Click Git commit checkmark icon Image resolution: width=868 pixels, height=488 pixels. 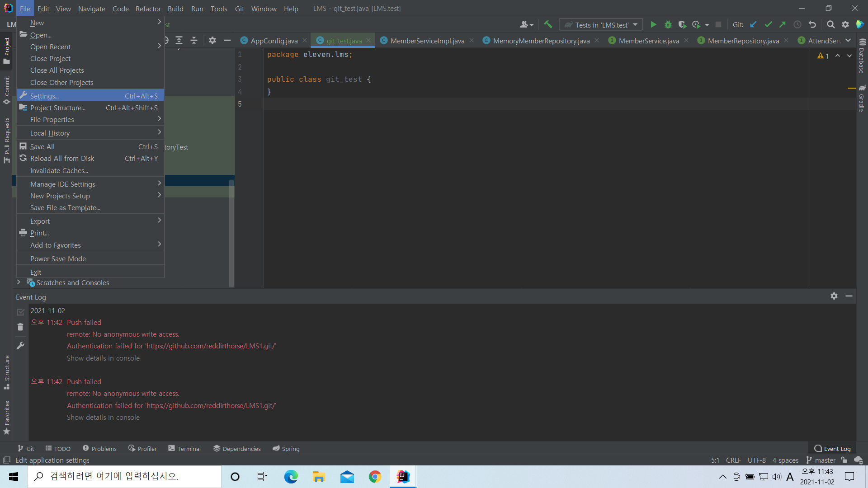[768, 25]
